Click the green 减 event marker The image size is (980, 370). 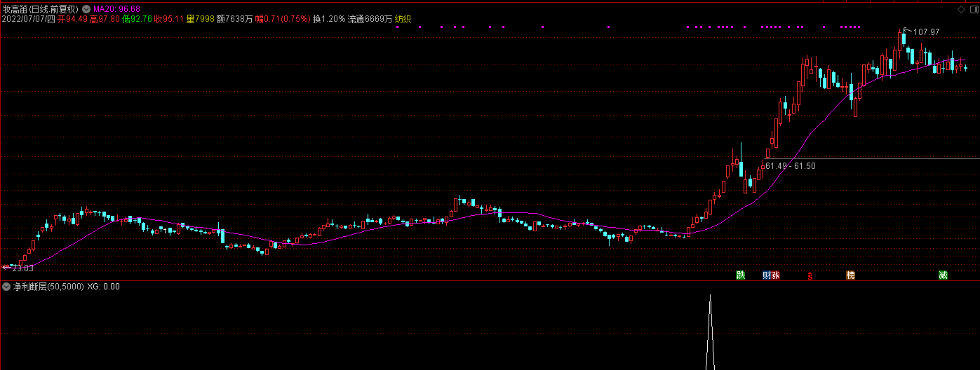(x=943, y=275)
